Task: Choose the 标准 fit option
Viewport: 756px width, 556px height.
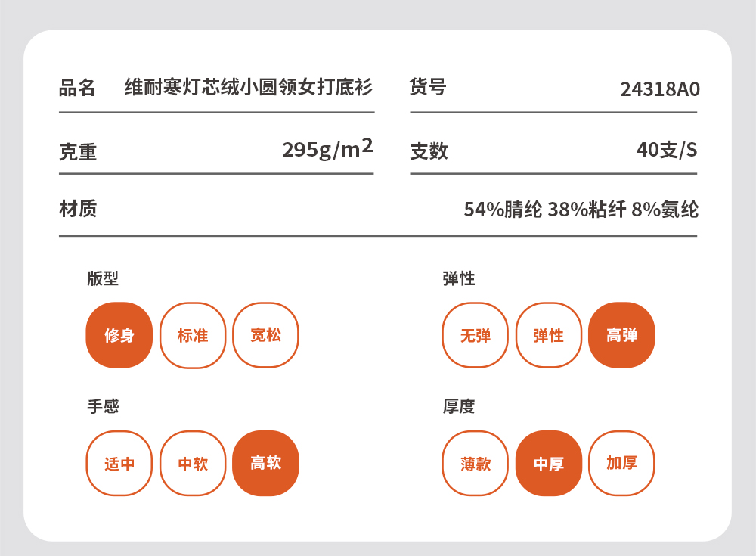Action: tap(193, 335)
